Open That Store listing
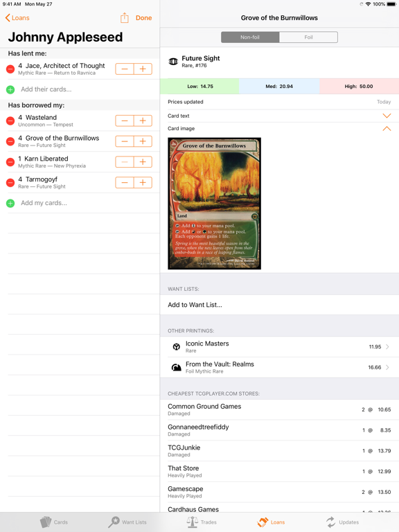This screenshot has width=399, height=532. click(279, 472)
